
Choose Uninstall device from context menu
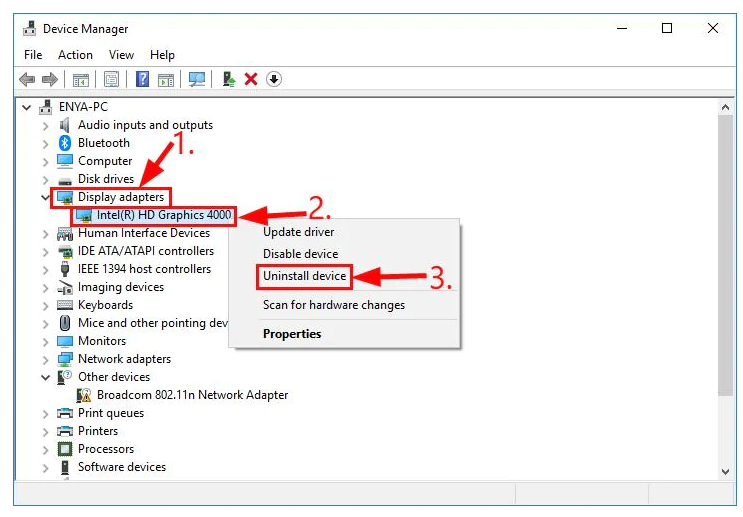click(x=304, y=276)
